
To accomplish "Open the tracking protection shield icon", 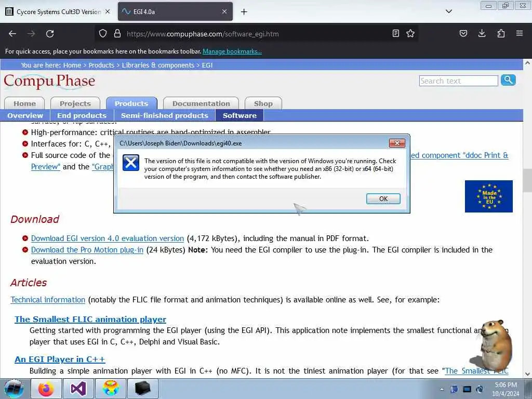I will tap(103, 34).
